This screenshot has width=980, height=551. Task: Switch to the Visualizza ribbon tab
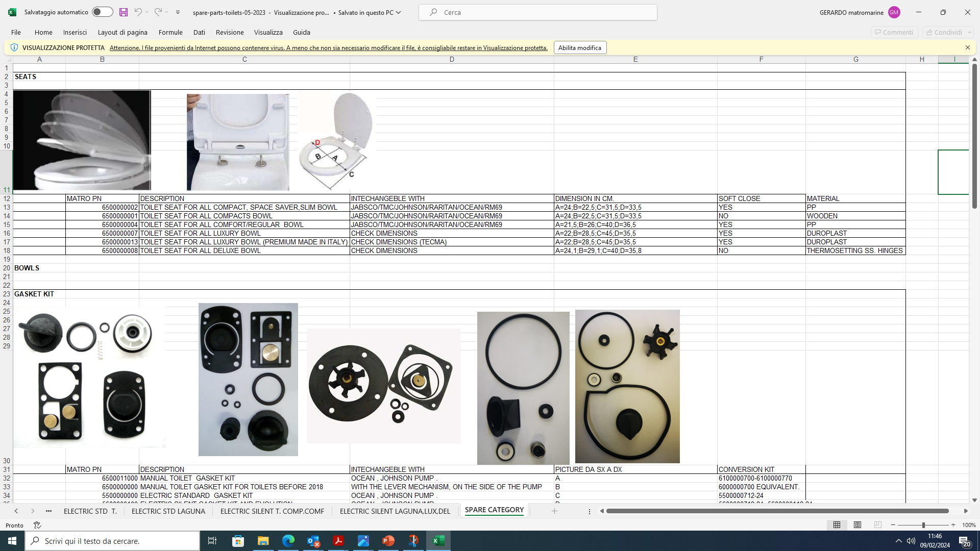point(268,32)
